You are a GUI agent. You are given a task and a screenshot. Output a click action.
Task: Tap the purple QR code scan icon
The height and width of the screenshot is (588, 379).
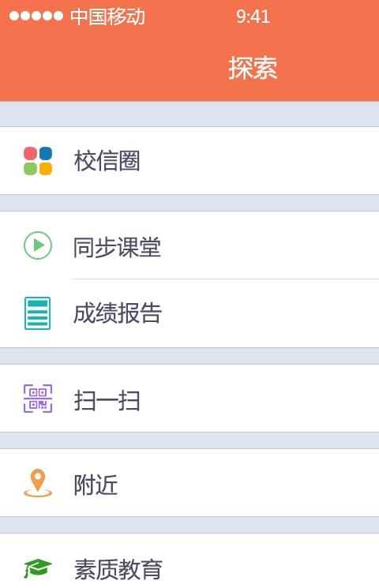pyautogui.click(x=38, y=399)
